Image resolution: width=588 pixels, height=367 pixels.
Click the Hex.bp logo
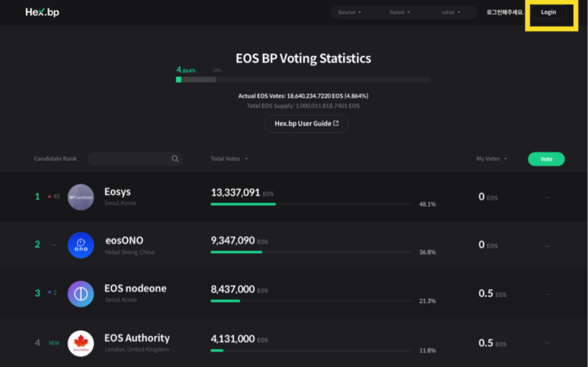pos(42,13)
